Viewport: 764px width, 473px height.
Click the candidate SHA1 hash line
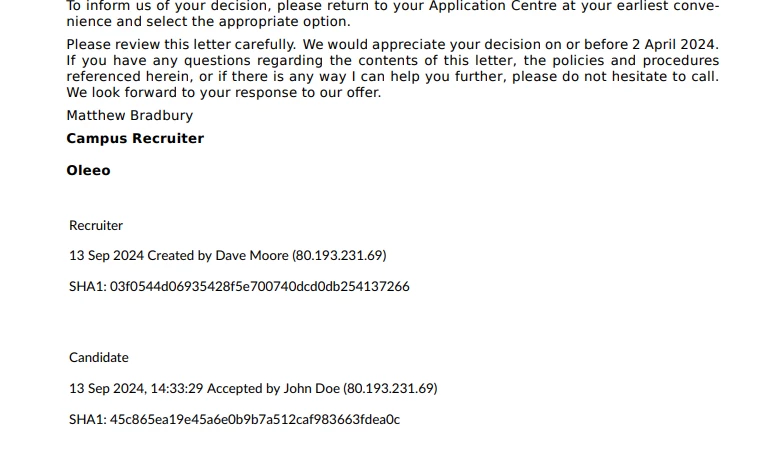tap(234, 419)
